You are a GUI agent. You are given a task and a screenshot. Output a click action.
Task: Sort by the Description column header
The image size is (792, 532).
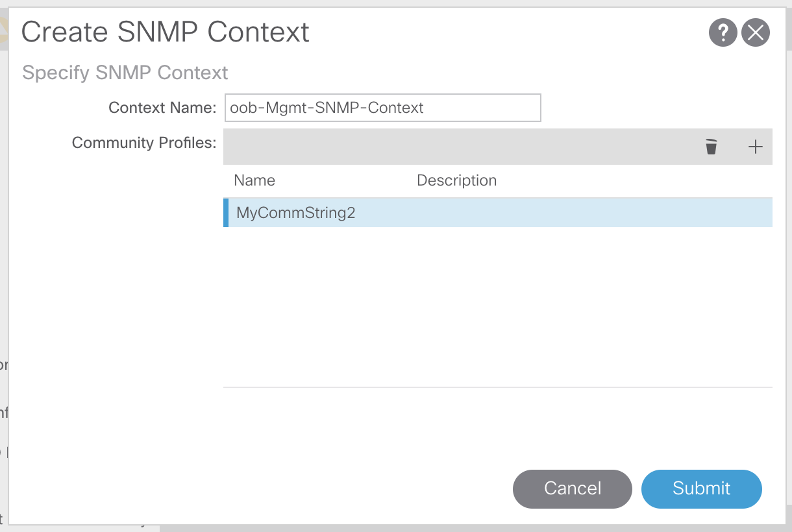[456, 180]
